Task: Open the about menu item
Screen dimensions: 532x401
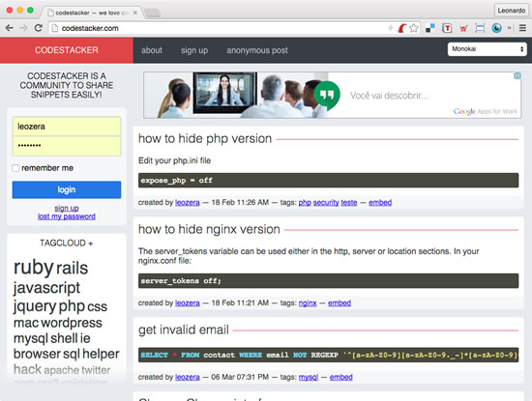Action: 152,50
